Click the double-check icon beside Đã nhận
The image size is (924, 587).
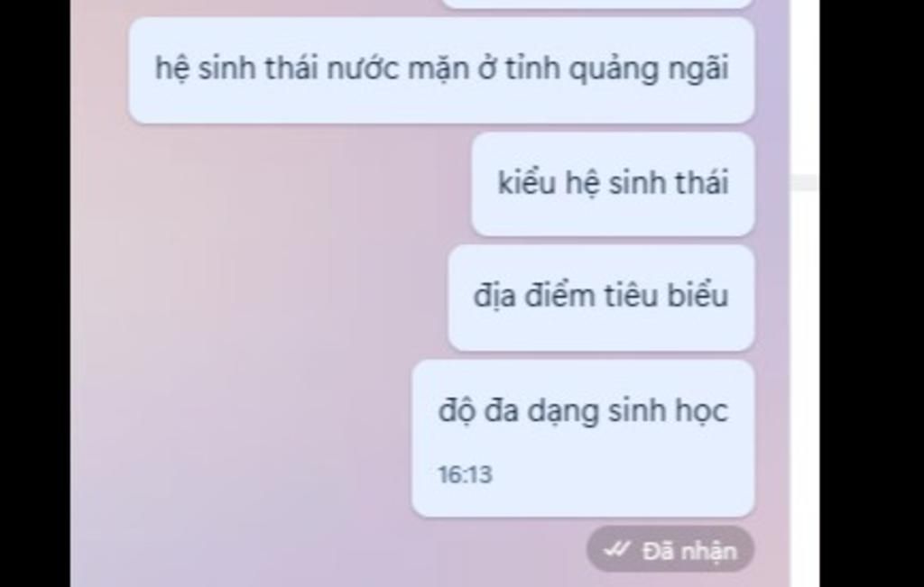(x=617, y=550)
